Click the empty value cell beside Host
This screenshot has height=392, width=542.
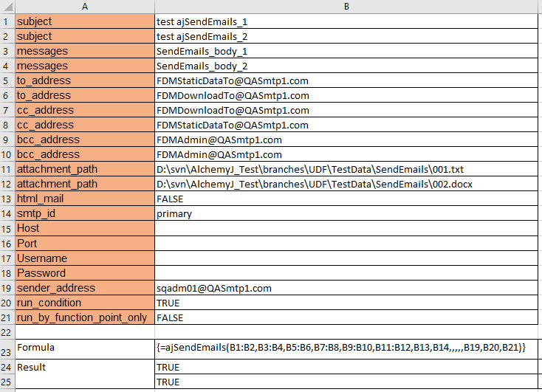pos(347,229)
